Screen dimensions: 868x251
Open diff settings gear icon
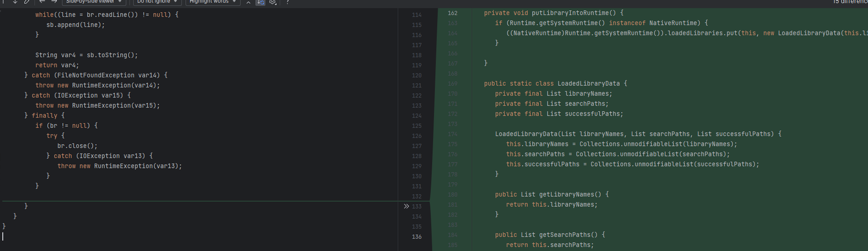(x=272, y=2)
